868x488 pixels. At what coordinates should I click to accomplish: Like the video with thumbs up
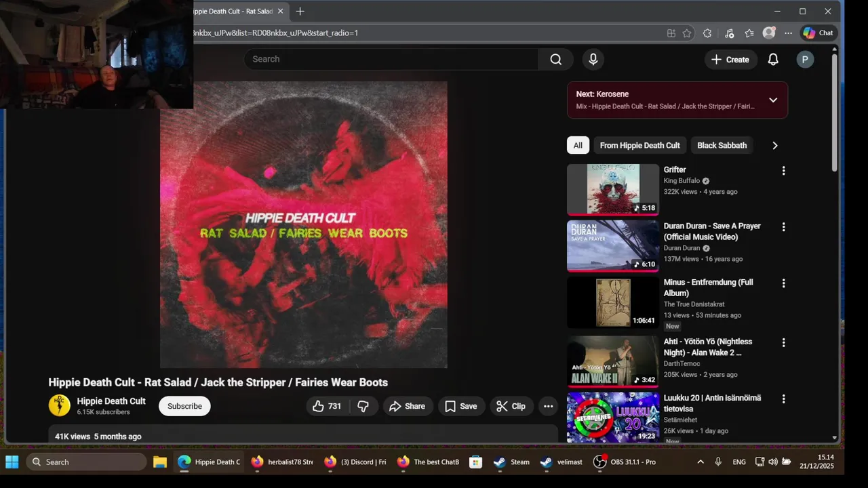coord(327,406)
